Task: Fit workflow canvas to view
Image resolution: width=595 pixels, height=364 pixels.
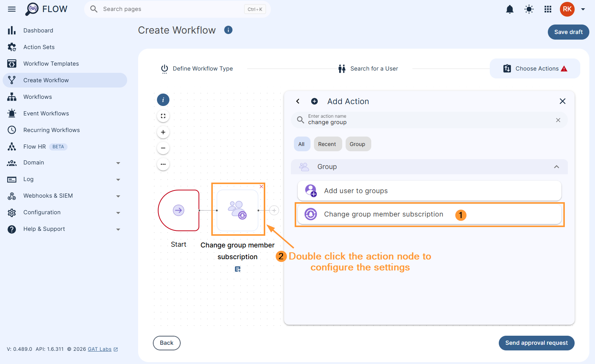Action: 163,116
